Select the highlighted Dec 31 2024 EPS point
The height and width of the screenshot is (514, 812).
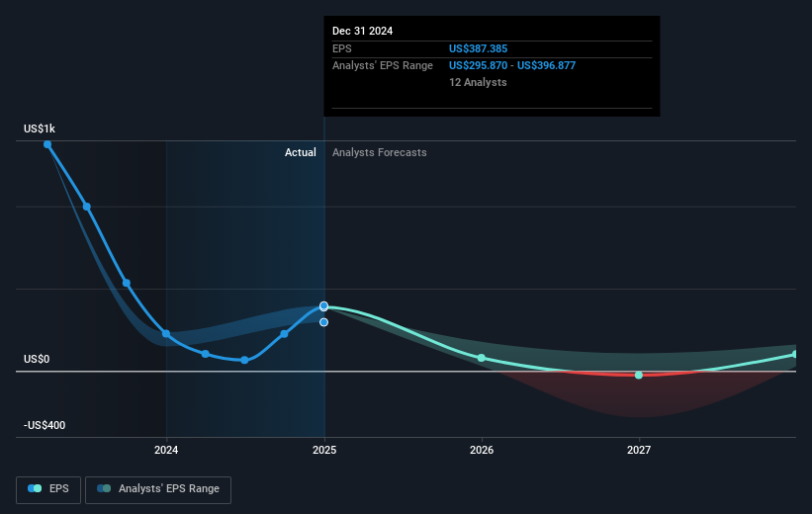point(323,306)
